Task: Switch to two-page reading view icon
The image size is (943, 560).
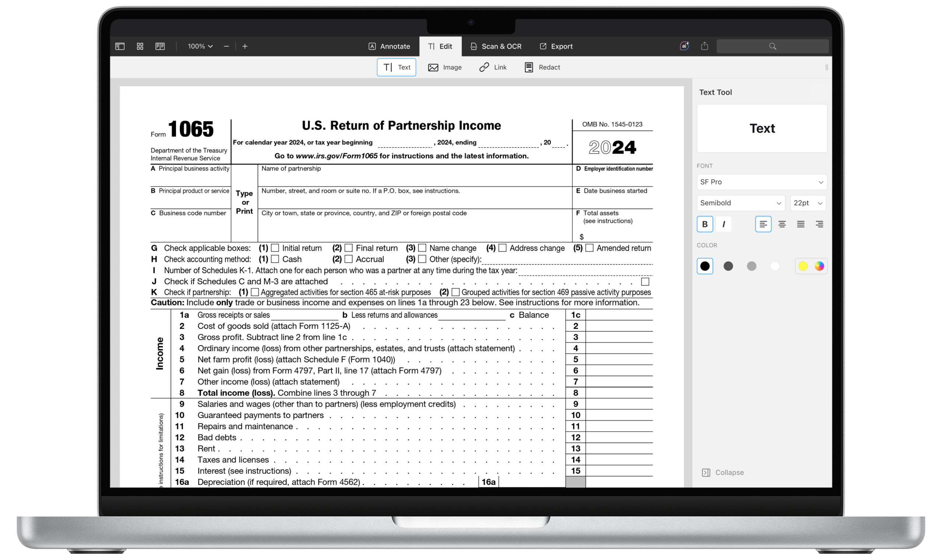Action: pyautogui.click(x=160, y=46)
